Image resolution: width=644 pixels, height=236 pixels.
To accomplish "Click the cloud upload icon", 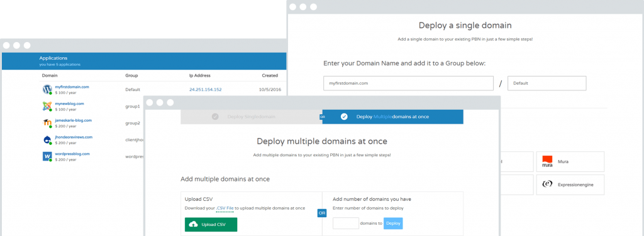I will pos(194,224).
